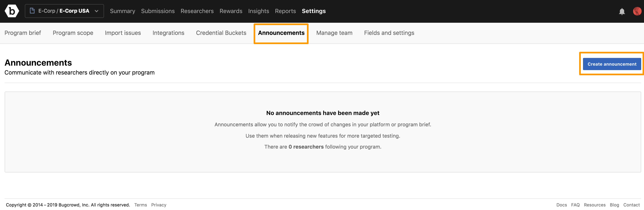Open the Contact footer link

(x=631, y=205)
